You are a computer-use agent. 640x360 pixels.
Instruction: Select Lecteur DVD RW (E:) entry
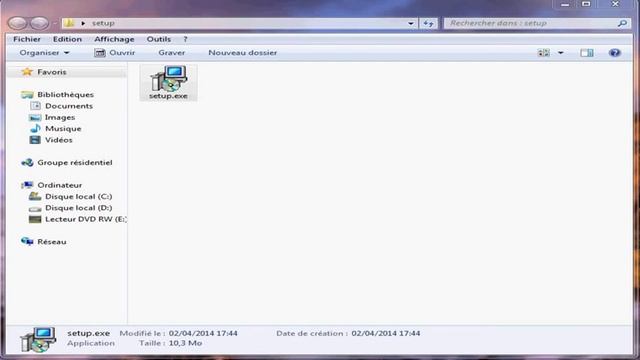point(86,219)
